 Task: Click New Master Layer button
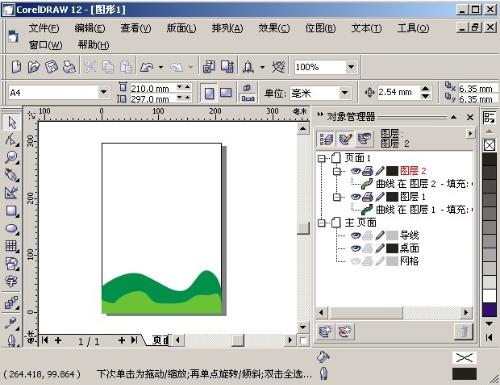345,331
